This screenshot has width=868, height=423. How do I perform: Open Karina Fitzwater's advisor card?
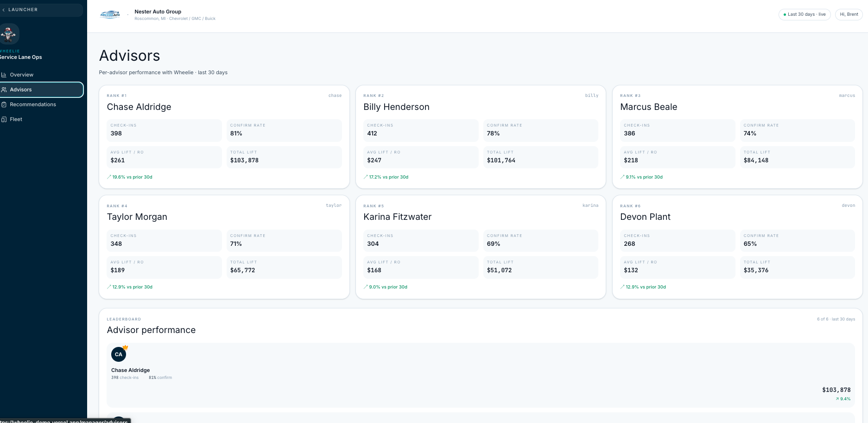click(x=481, y=247)
